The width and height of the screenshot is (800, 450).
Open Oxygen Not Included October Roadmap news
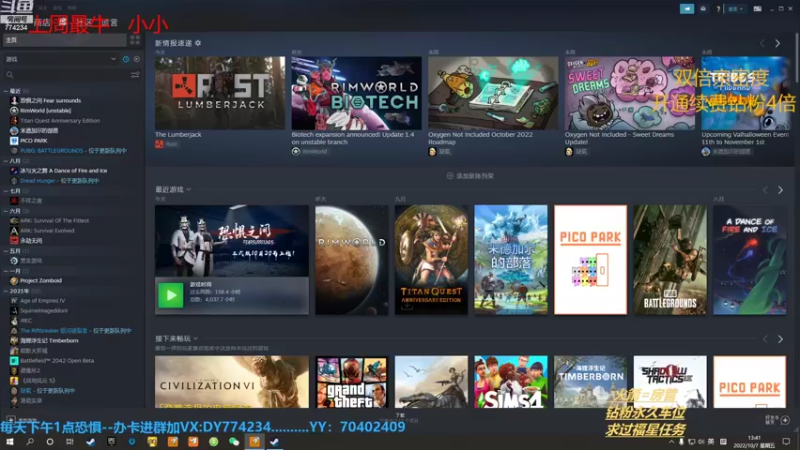point(480,138)
